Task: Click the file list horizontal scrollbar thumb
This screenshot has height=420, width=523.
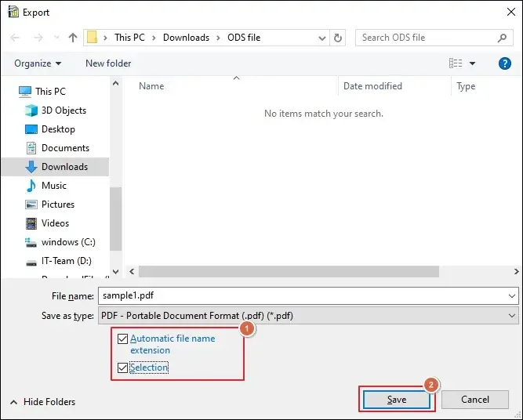Action: coord(289,271)
